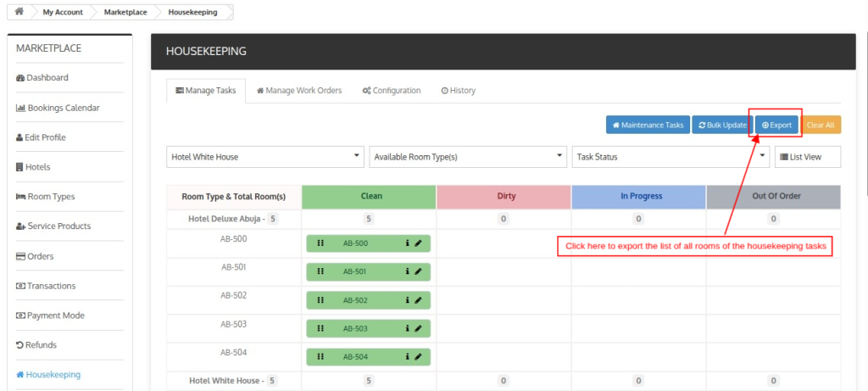Viewport: 868px width, 391px height.
Task: Click edit pencil on AB-502 card
Action: [x=418, y=299]
